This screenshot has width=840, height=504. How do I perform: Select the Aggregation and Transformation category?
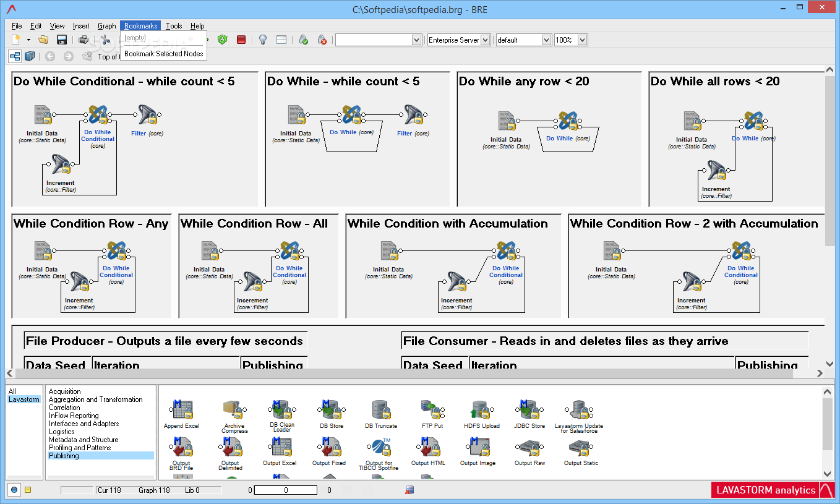(x=96, y=399)
